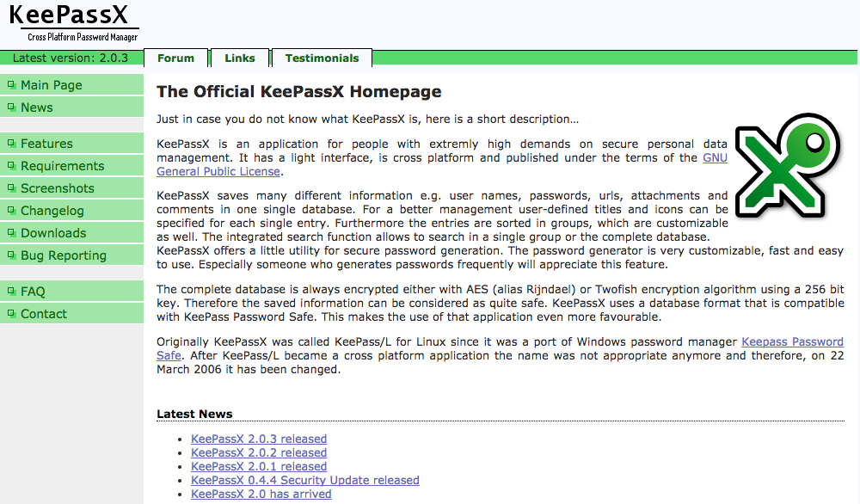860x504 pixels.
Task: Click the KeePassX site title logo
Action: (x=69, y=15)
